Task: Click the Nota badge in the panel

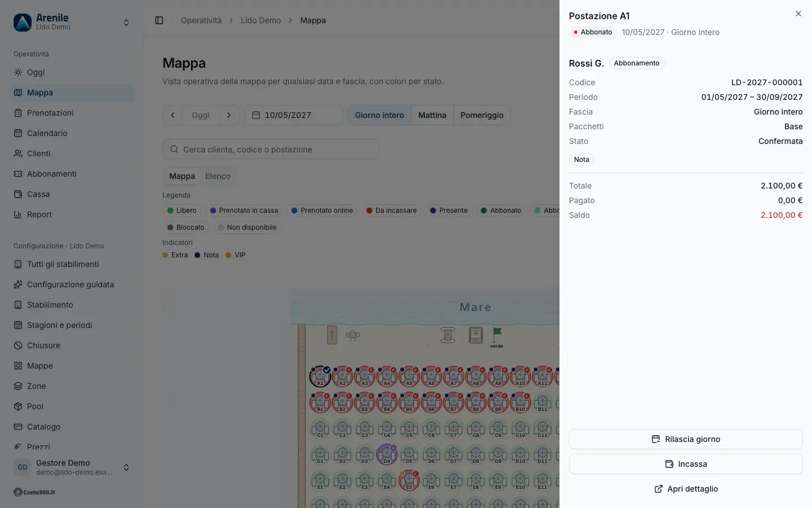Action: [581, 160]
